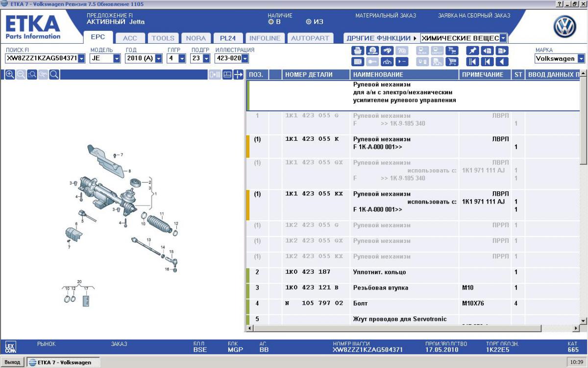This screenshot has height=368, width=588.
Task: Open the ПОДГР subgroup dropdown
Action: tap(206, 58)
